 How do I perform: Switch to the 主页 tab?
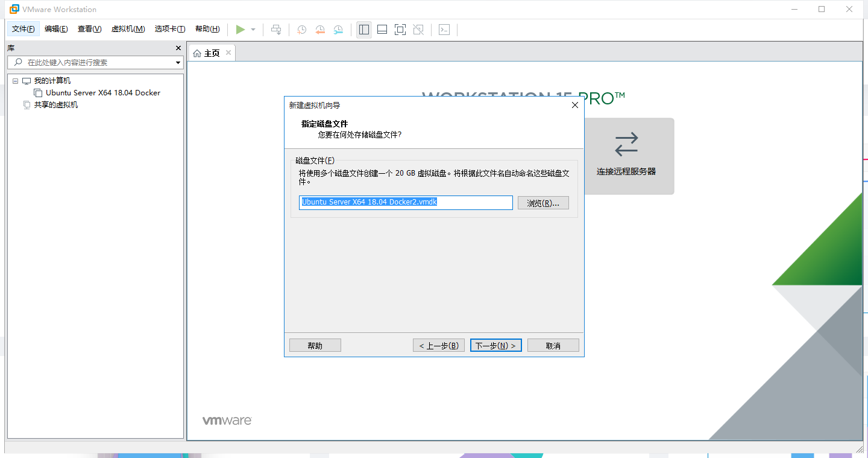click(212, 53)
